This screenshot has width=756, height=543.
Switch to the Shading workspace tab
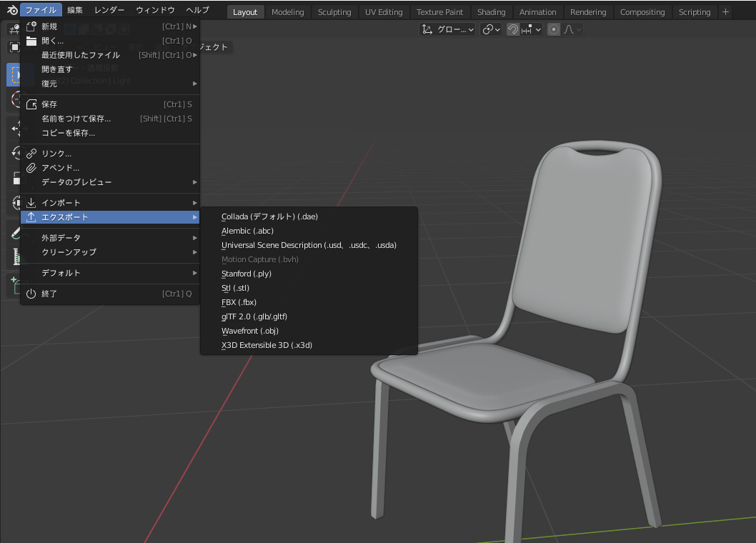pyautogui.click(x=492, y=12)
